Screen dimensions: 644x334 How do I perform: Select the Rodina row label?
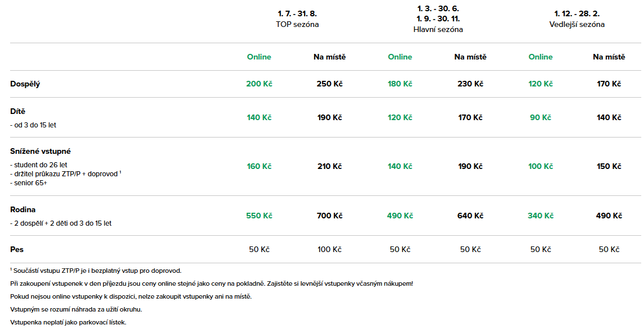(x=23, y=209)
